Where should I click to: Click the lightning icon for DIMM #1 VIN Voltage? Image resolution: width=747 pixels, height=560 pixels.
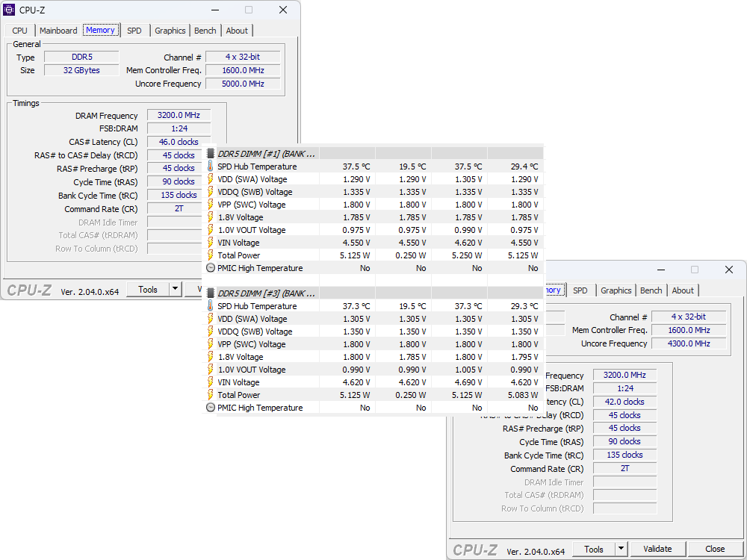[211, 243]
